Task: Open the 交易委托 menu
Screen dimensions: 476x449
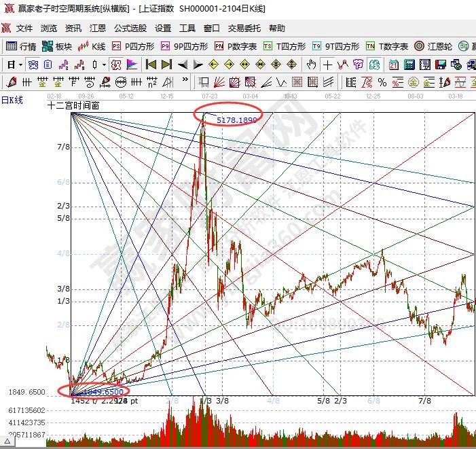Action: (244, 29)
